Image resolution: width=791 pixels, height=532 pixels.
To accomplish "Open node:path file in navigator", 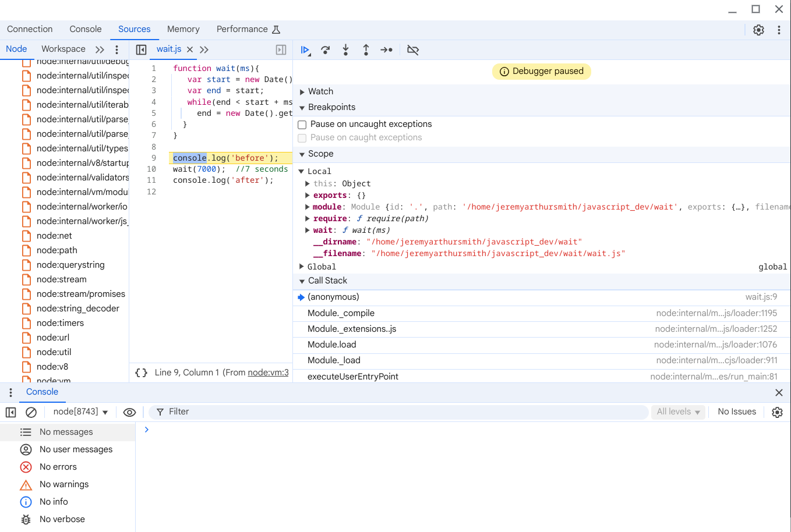I will pos(57,250).
